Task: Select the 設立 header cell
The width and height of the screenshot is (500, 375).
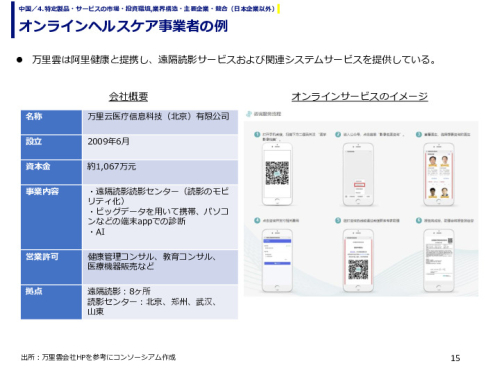Action: click(x=51, y=147)
